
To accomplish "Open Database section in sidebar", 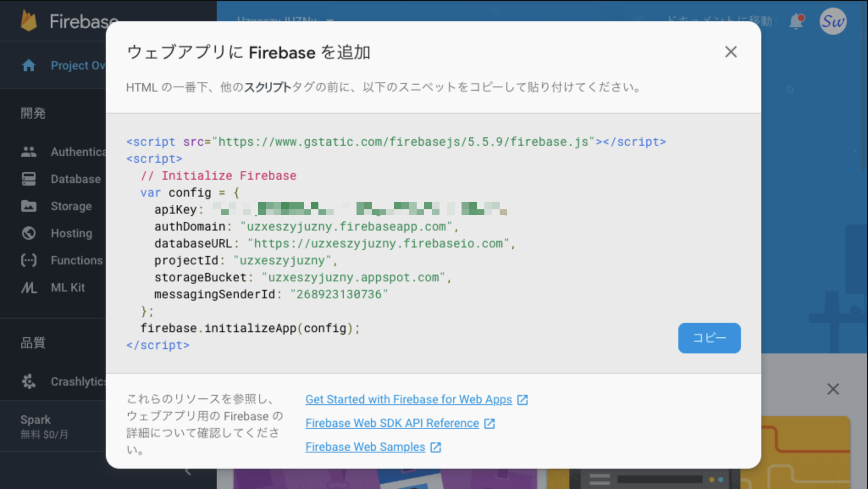I will 76,179.
